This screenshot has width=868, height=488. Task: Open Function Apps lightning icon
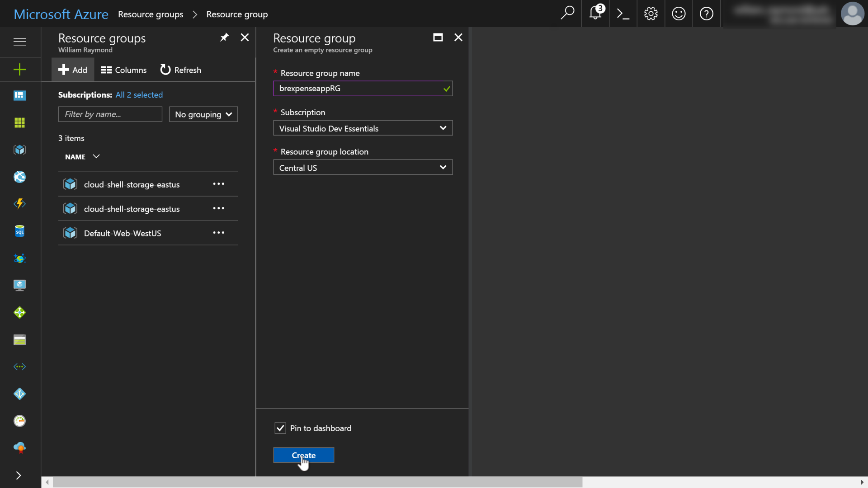(x=19, y=204)
